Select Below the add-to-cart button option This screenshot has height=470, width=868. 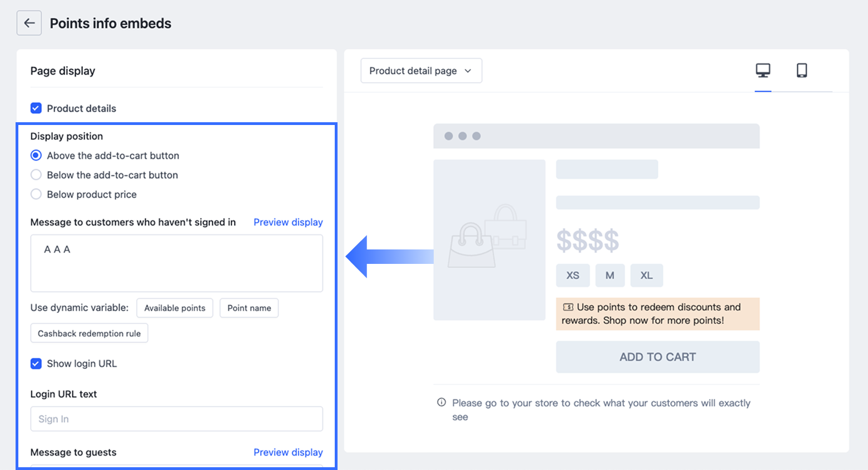(x=36, y=175)
